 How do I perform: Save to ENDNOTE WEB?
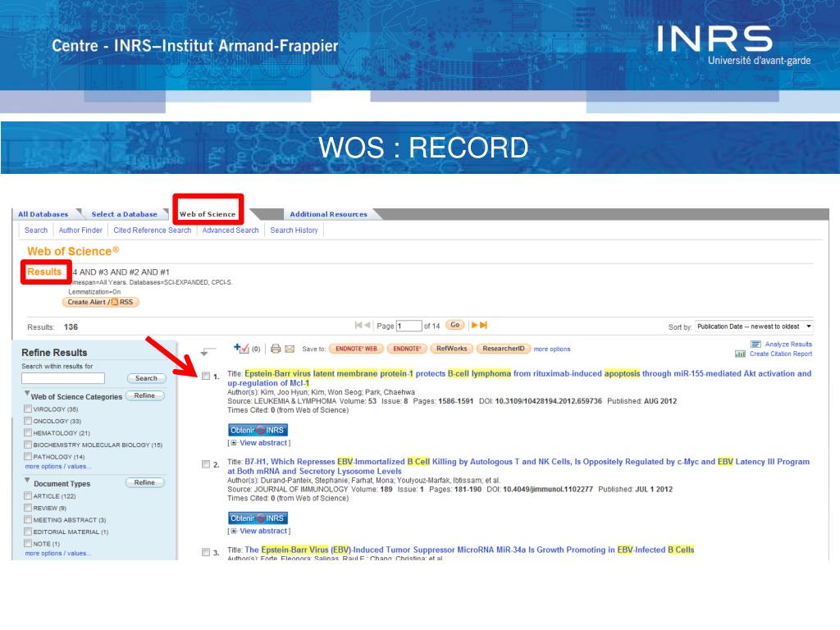click(x=356, y=349)
